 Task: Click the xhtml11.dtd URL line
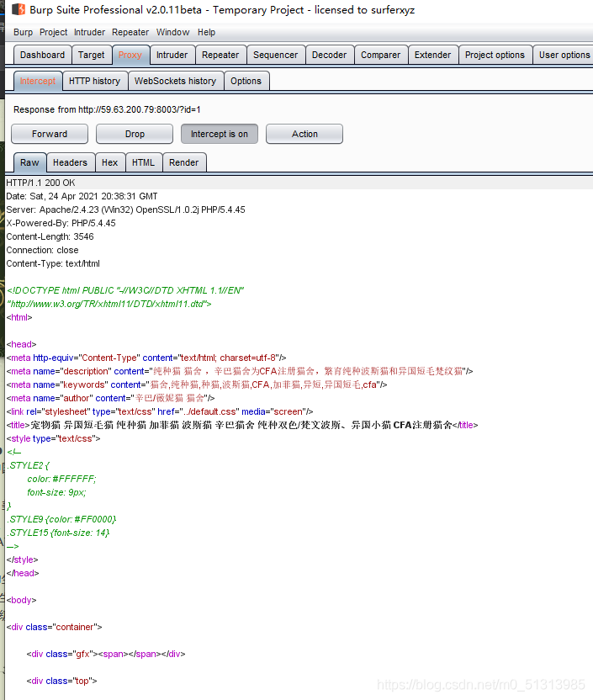(x=109, y=304)
